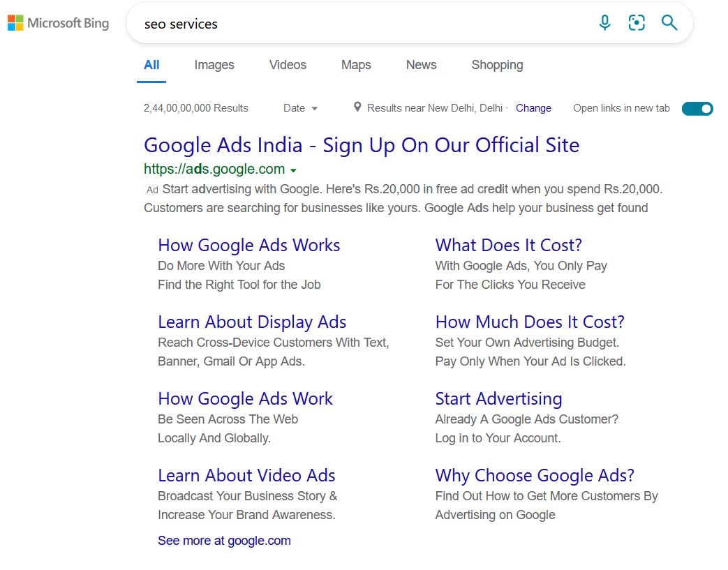Click text Advertising on Google
Image resolution: width=728 pixels, height=570 pixels.
495,515
